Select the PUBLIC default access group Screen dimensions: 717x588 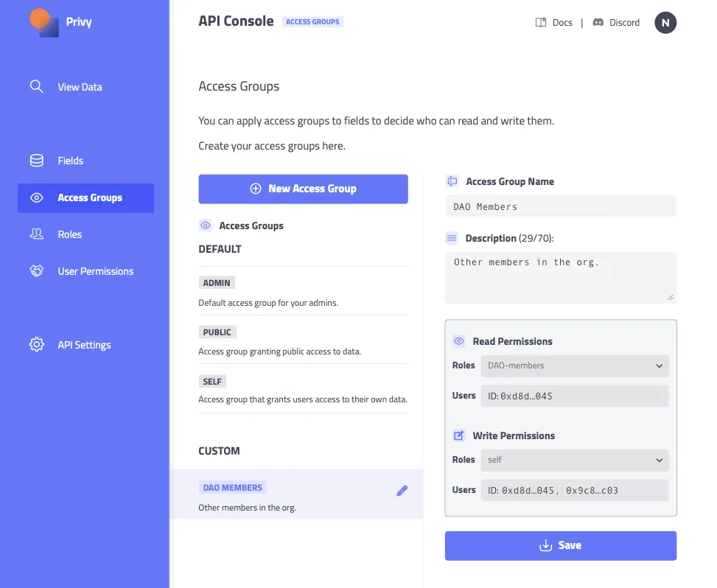pyautogui.click(x=217, y=332)
